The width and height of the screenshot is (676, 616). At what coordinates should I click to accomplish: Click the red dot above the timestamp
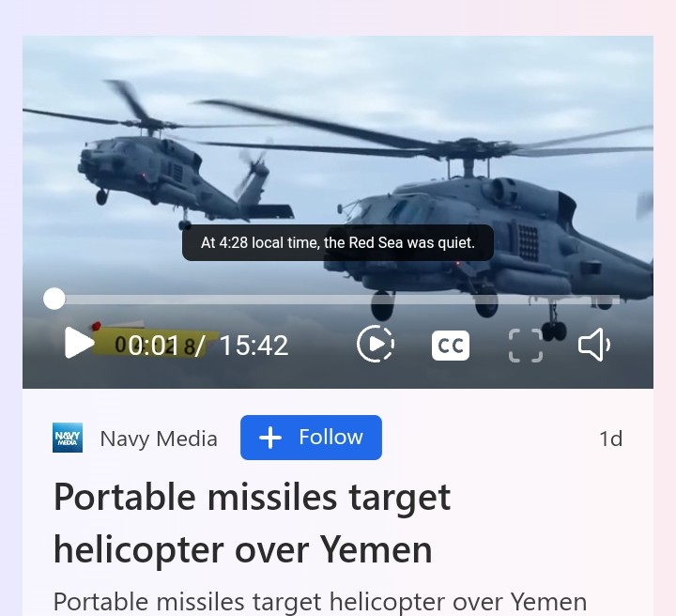pos(96,326)
